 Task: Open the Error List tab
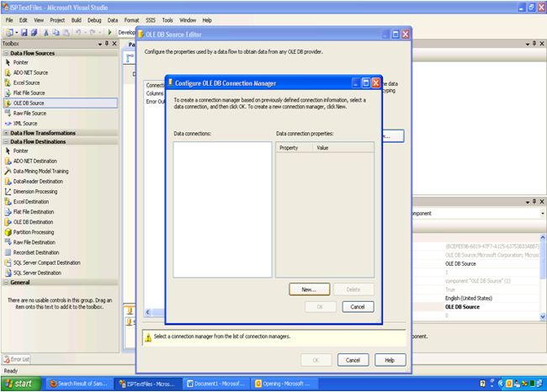(x=17, y=359)
